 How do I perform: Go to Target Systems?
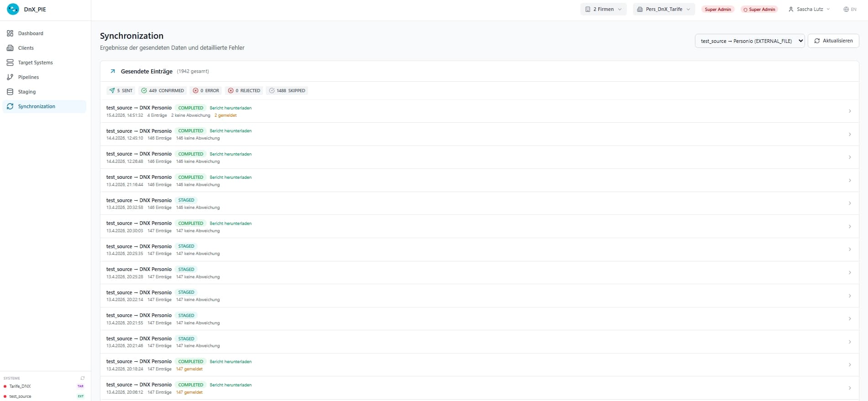coord(44,62)
